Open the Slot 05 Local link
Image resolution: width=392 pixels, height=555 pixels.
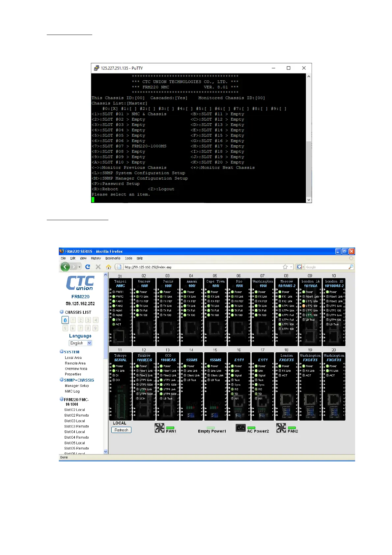(74, 443)
